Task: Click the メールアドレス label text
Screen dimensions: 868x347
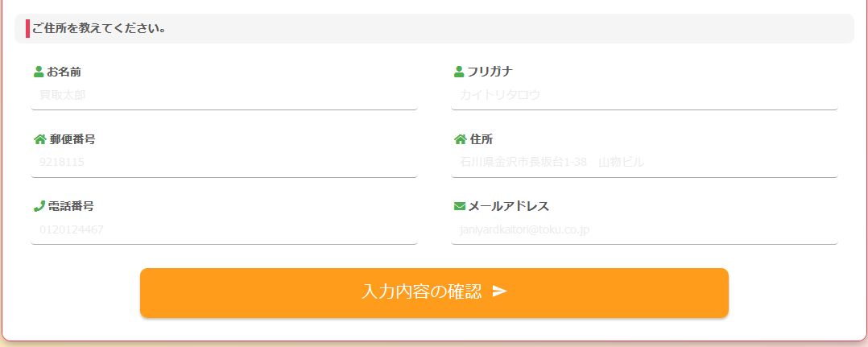Action: tap(509, 207)
